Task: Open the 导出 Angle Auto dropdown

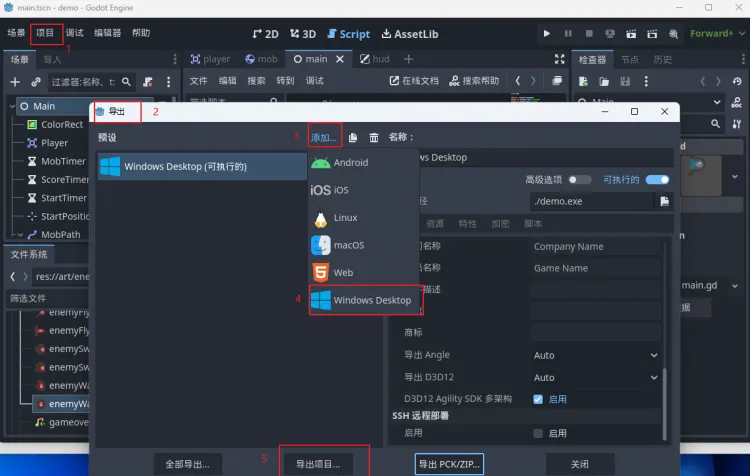Action: pyautogui.click(x=596, y=355)
